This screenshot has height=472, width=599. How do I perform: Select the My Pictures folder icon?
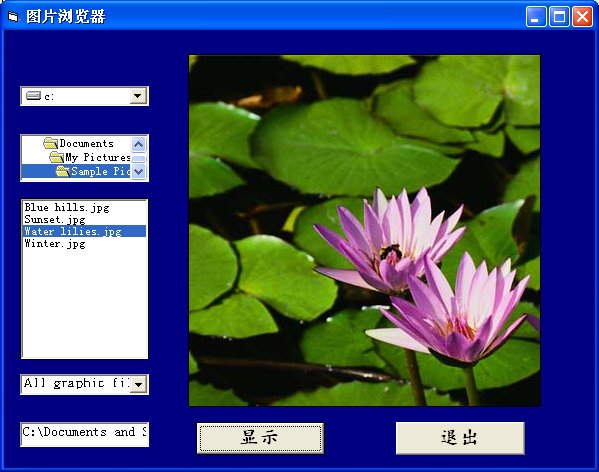point(57,157)
